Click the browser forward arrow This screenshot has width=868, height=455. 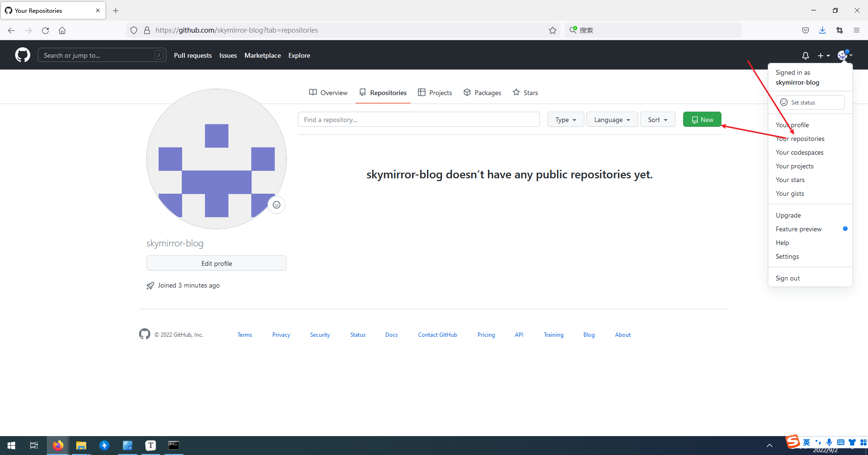[28, 30]
